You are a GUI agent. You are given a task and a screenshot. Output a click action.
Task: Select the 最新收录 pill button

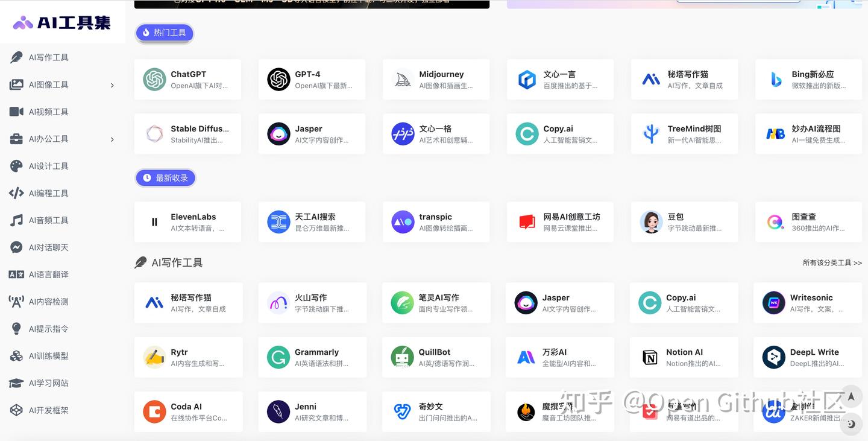pos(166,178)
